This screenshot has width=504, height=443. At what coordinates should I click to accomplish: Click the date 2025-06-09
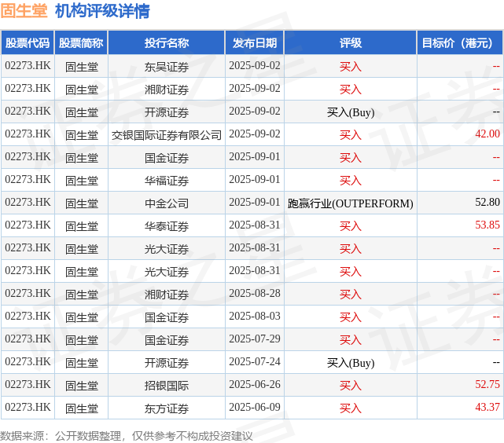[x=255, y=408]
